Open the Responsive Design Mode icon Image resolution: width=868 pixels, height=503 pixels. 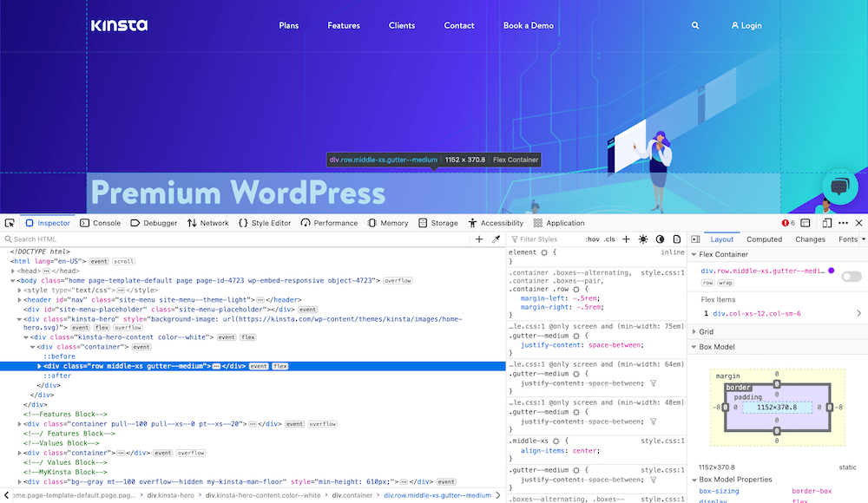tap(826, 223)
